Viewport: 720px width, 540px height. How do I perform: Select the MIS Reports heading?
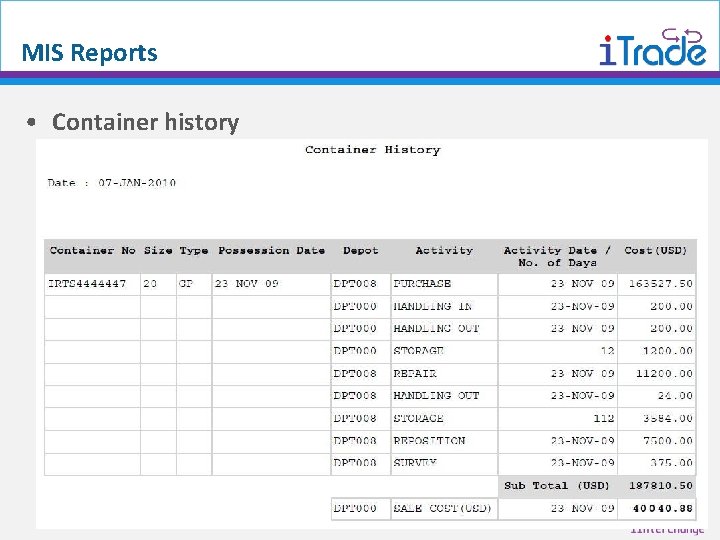click(x=90, y=53)
